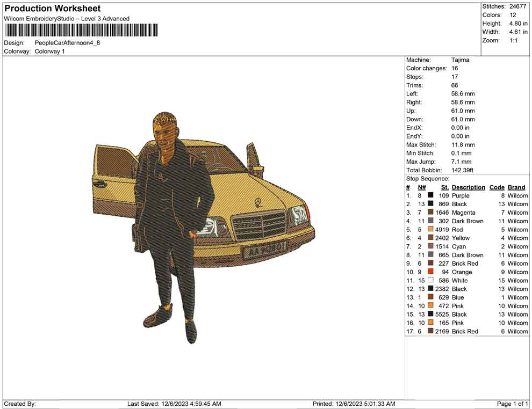Click the Brand column header
The image size is (532, 409).
tap(516, 187)
